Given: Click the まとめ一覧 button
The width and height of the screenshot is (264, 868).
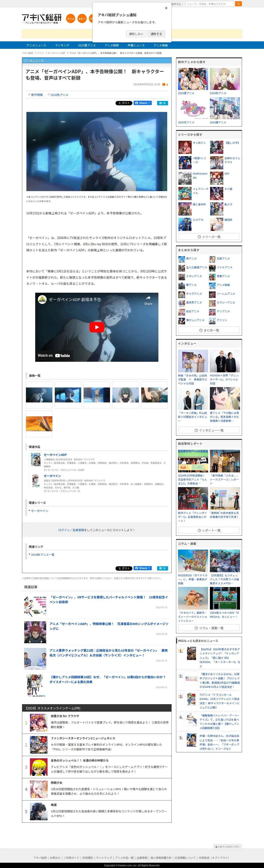Looking at the screenshot, I should [x=209, y=330].
